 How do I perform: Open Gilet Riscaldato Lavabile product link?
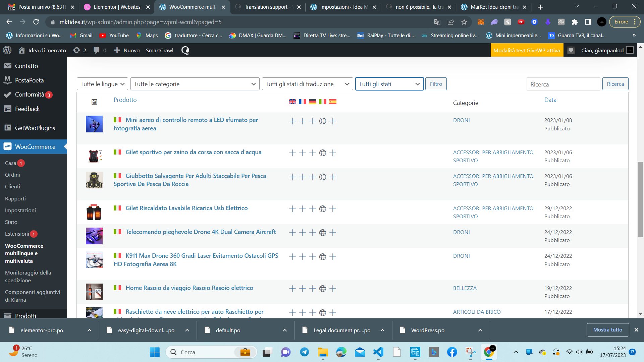pos(186,208)
